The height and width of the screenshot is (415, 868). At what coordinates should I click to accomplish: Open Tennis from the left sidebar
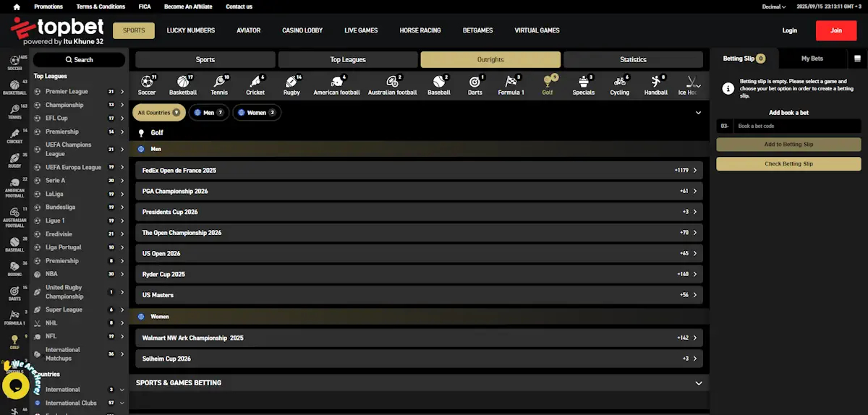tap(14, 112)
